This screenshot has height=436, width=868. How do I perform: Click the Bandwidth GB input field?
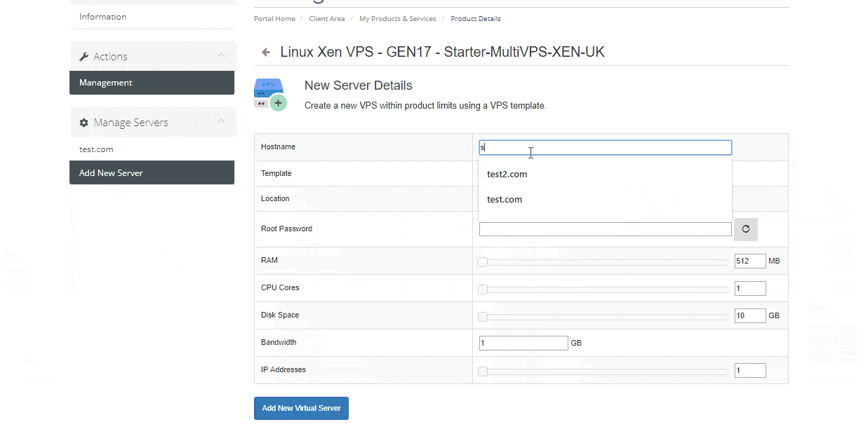point(523,343)
